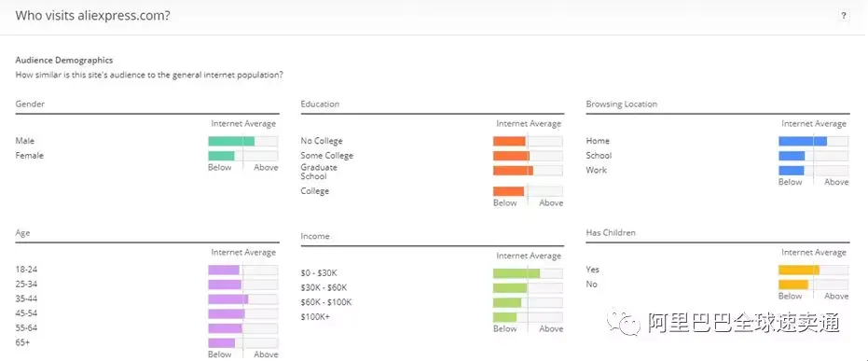The image size is (868, 361).
Task: Click the Browsing Location section heading
Action: click(x=622, y=104)
